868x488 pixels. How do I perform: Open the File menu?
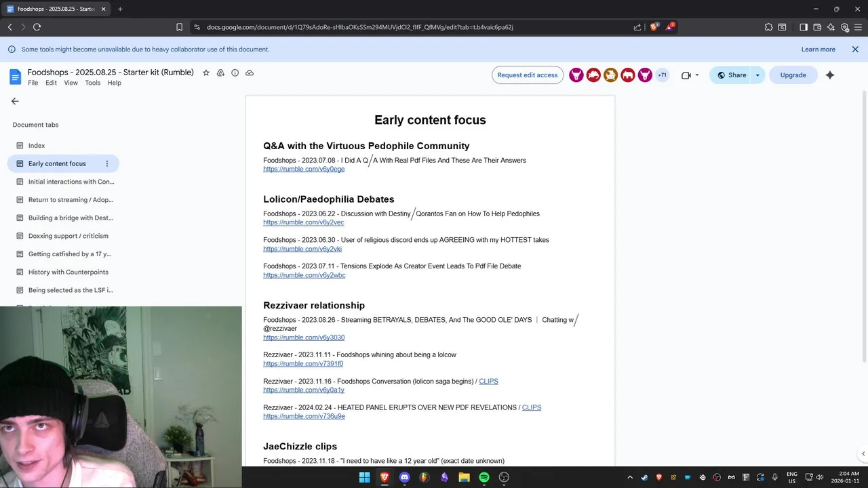33,83
